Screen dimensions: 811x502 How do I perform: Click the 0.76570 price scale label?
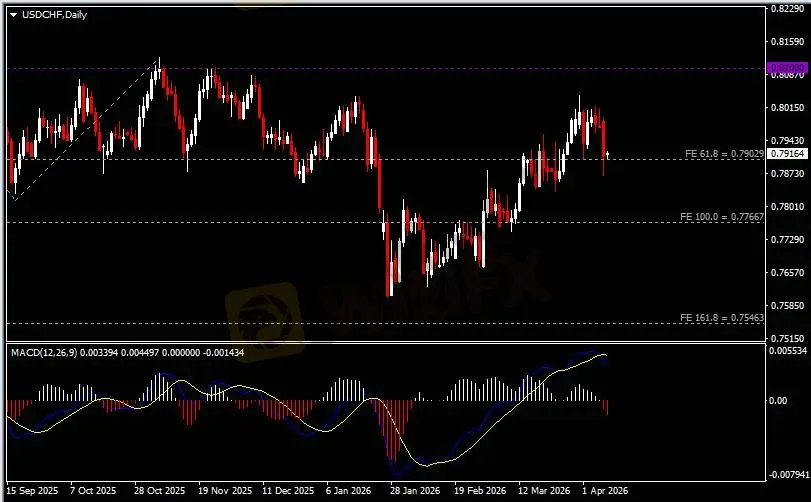click(786, 273)
